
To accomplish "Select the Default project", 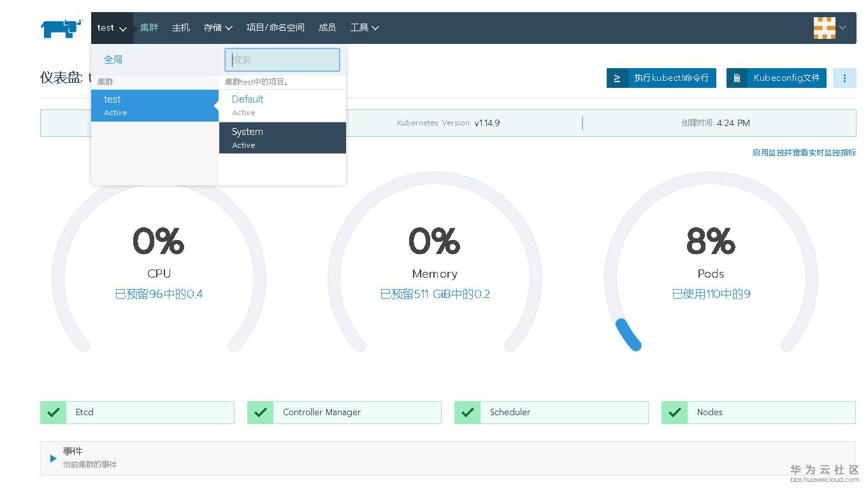I will point(282,106).
